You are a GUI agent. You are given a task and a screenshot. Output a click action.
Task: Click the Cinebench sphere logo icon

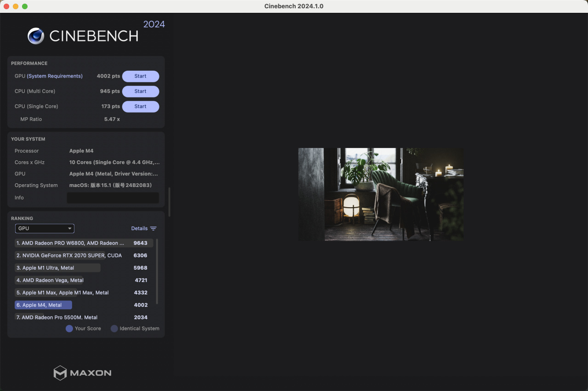click(36, 36)
